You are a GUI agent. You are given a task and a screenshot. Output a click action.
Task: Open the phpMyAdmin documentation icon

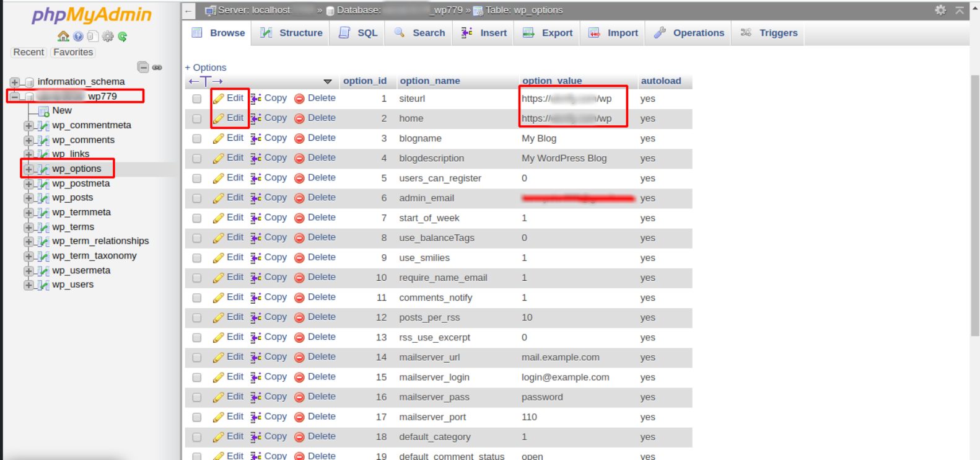click(x=78, y=37)
